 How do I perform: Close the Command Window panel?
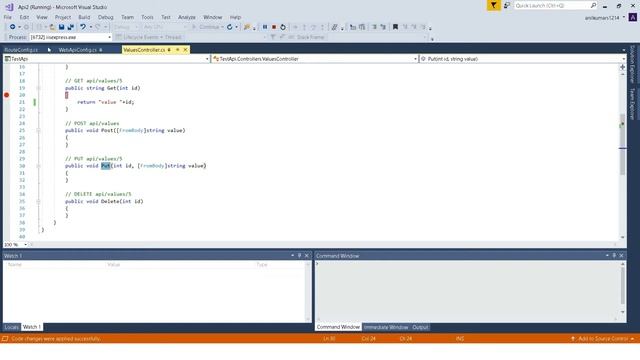[621, 256]
